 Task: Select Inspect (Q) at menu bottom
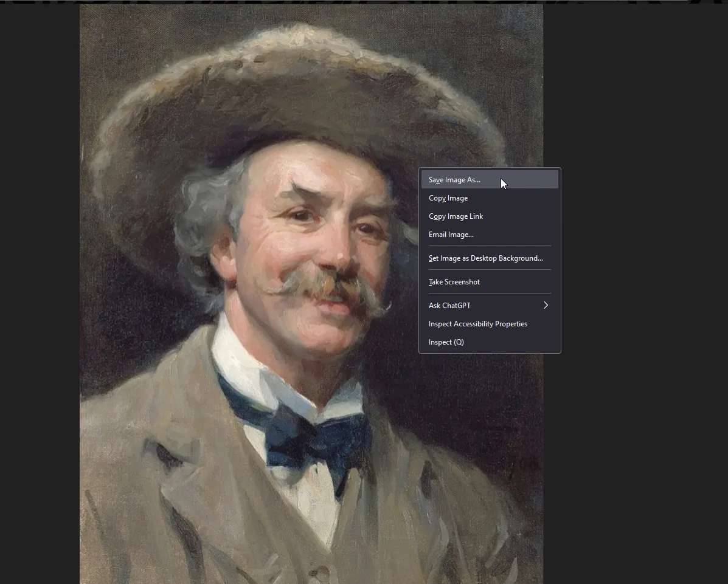[446, 342]
